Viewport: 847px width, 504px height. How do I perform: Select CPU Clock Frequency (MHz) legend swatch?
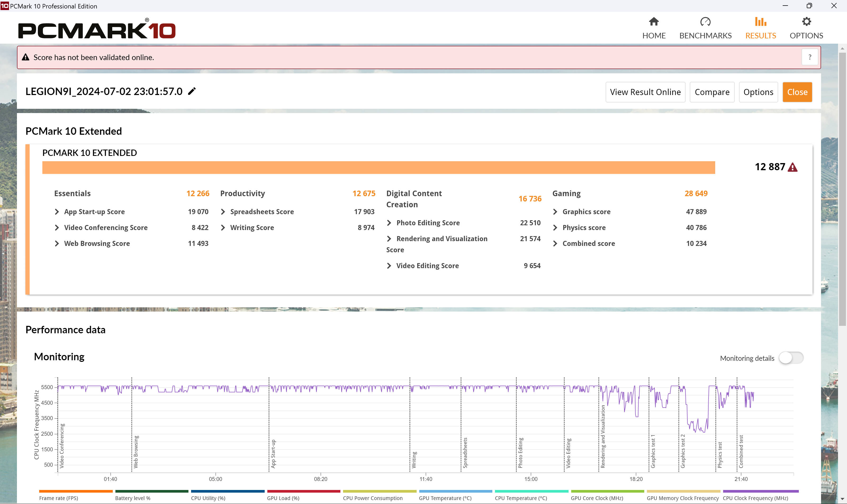click(761, 491)
